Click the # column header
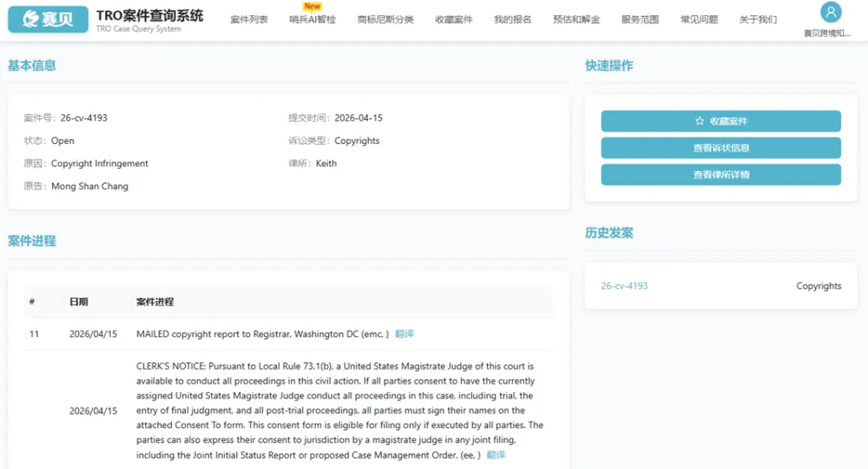 [32, 302]
